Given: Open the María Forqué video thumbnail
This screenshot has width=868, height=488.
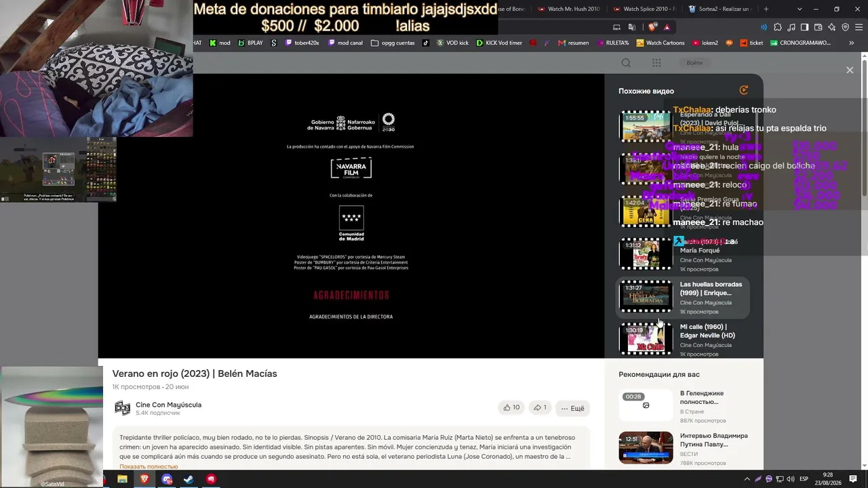Looking at the screenshot, I should pos(646,253).
